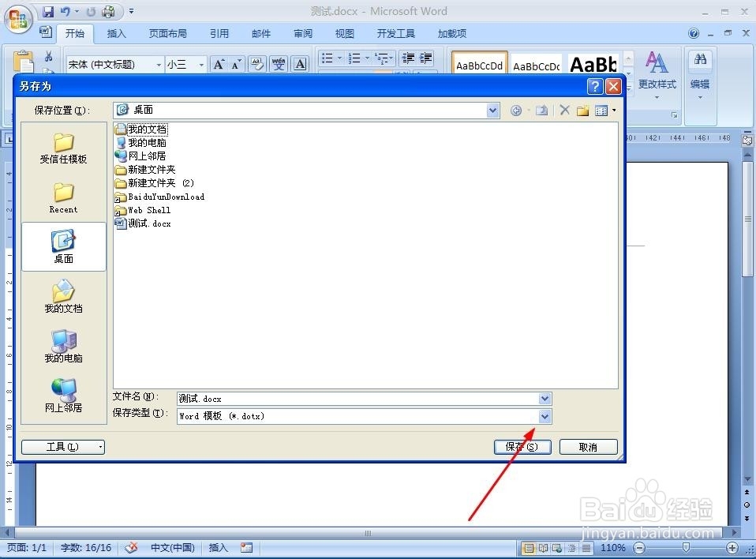
Task: Click the Decrease Indent icon
Action: click(x=408, y=58)
